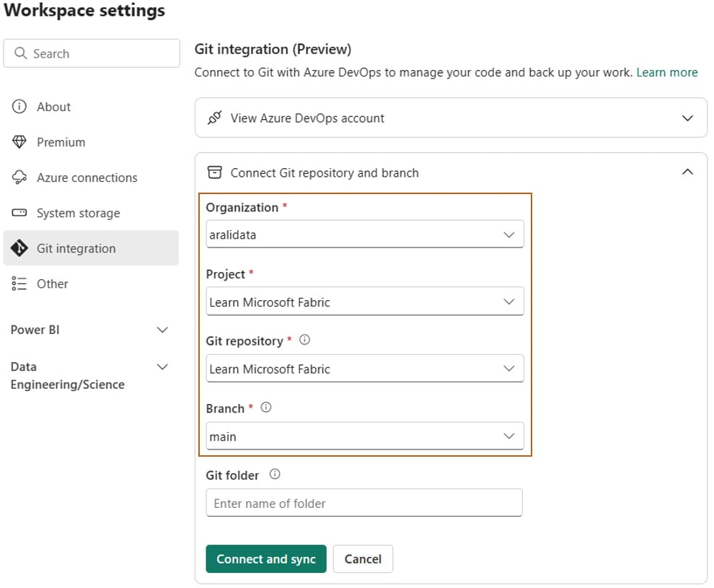Click the Organization field label
Image resolution: width=714 pixels, height=588 pixels.
[242, 208]
